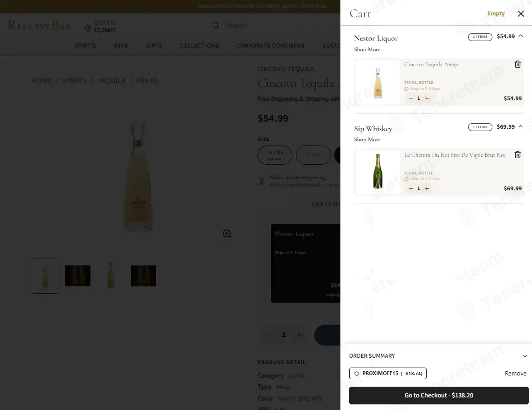532x410 pixels.
Task: Open the Wine menu
Action: (121, 46)
